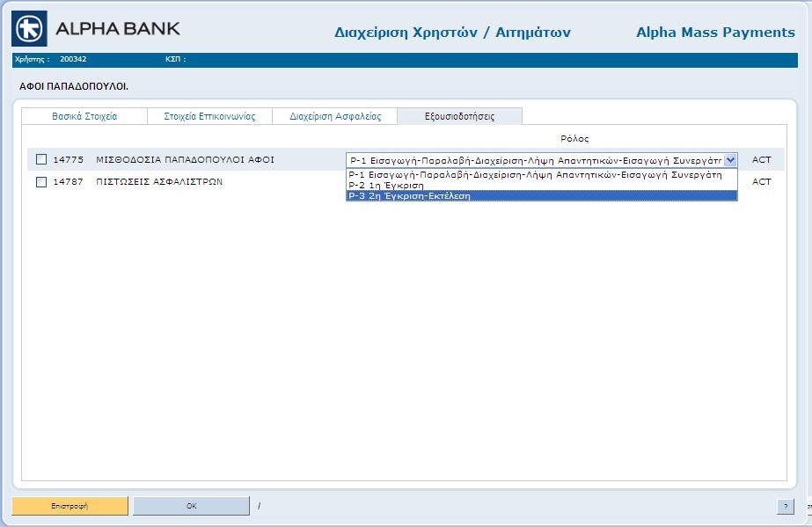This screenshot has width=812, height=527.
Task: Click the code 14787
Action: [x=69, y=182]
